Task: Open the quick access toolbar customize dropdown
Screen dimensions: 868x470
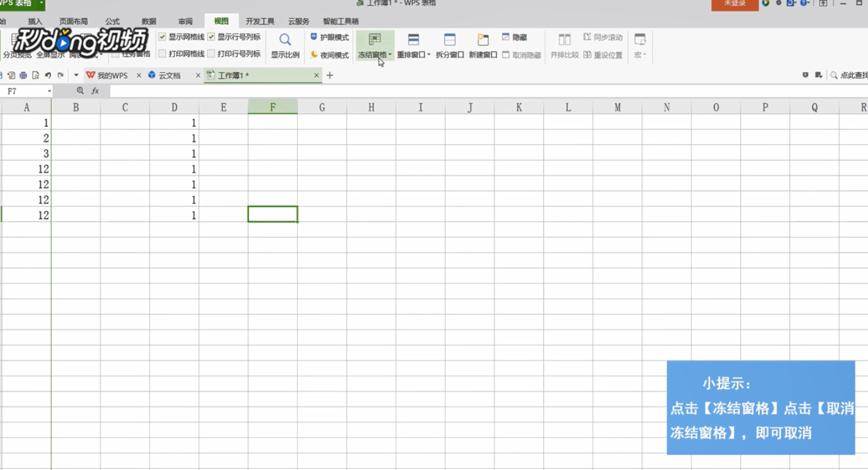Action: click(76, 75)
